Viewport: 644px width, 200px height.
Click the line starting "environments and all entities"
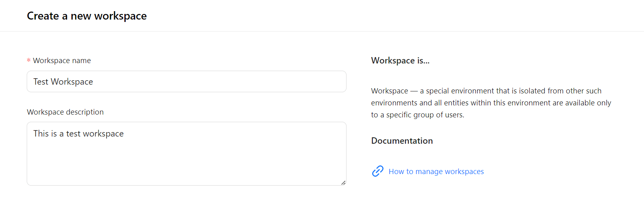click(490, 103)
